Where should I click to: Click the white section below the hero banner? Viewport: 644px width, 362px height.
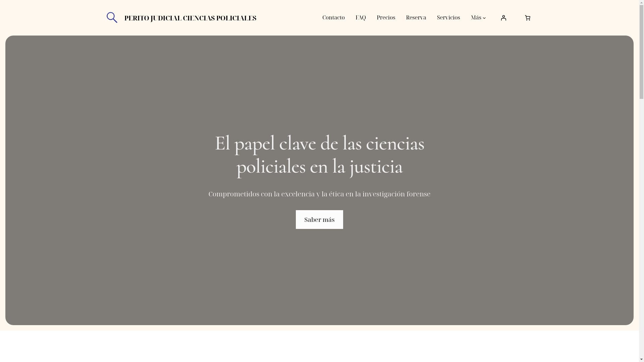pyautogui.click(x=319, y=347)
